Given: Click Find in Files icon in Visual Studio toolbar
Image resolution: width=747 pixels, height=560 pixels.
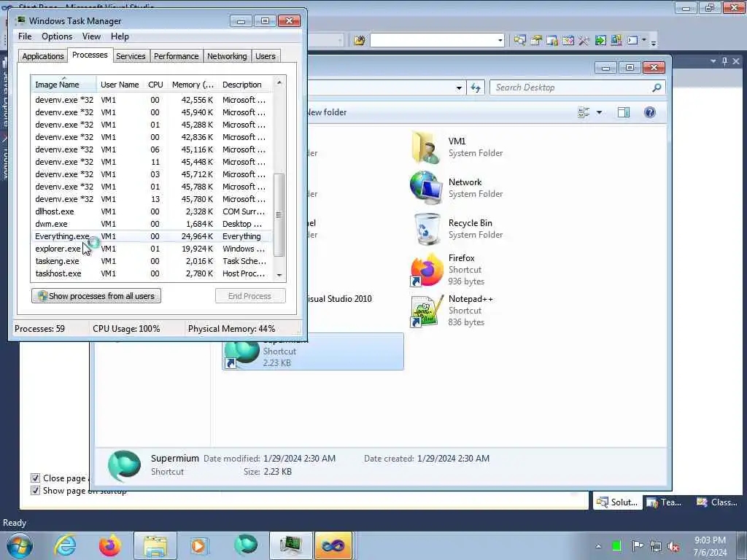Looking at the screenshot, I should pyautogui.click(x=360, y=41).
